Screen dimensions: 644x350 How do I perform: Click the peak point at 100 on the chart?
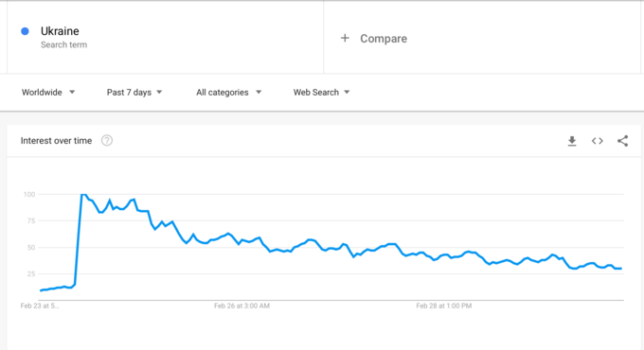[x=83, y=195]
